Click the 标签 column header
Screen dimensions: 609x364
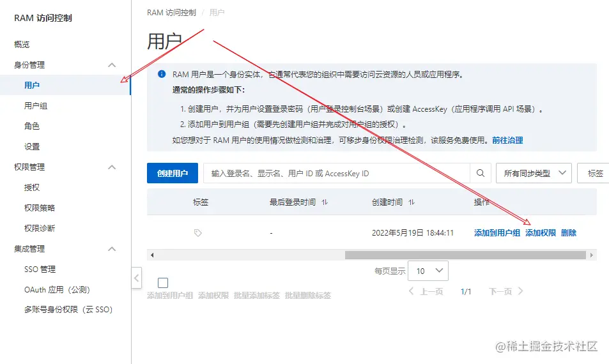(x=201, y=202)
